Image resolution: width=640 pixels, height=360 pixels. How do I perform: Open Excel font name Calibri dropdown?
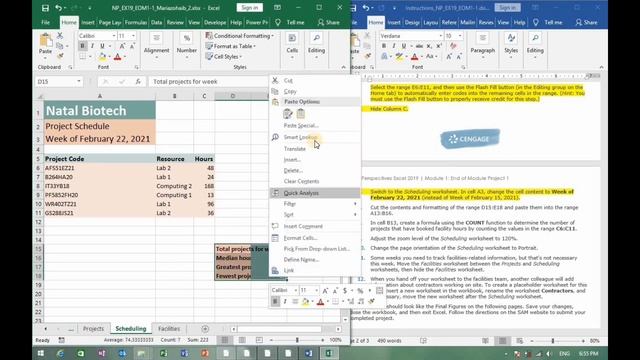tap(114, 36)
